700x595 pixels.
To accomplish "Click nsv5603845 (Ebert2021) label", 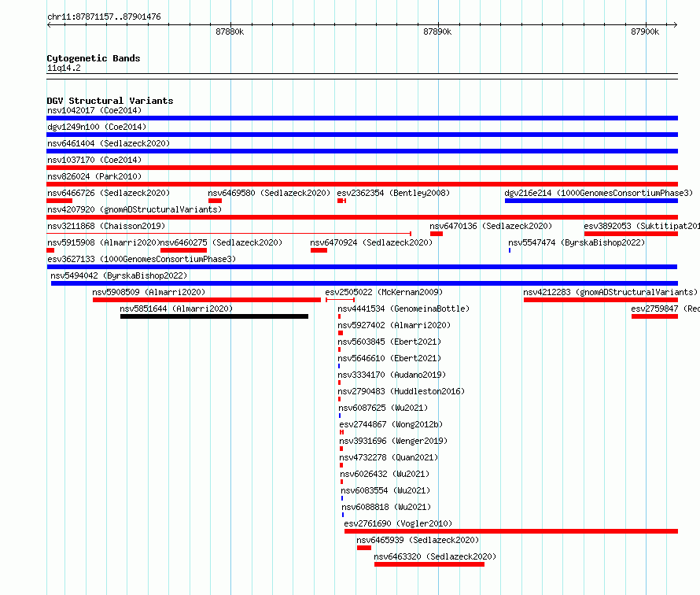I will click(389, 342).
